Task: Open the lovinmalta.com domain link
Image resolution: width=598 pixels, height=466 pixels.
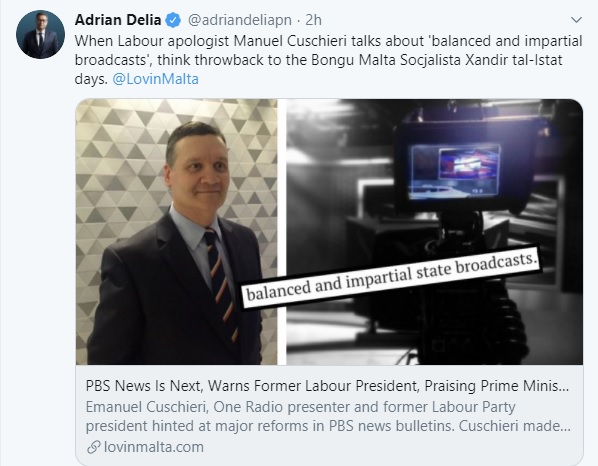Action: (154, 447)
